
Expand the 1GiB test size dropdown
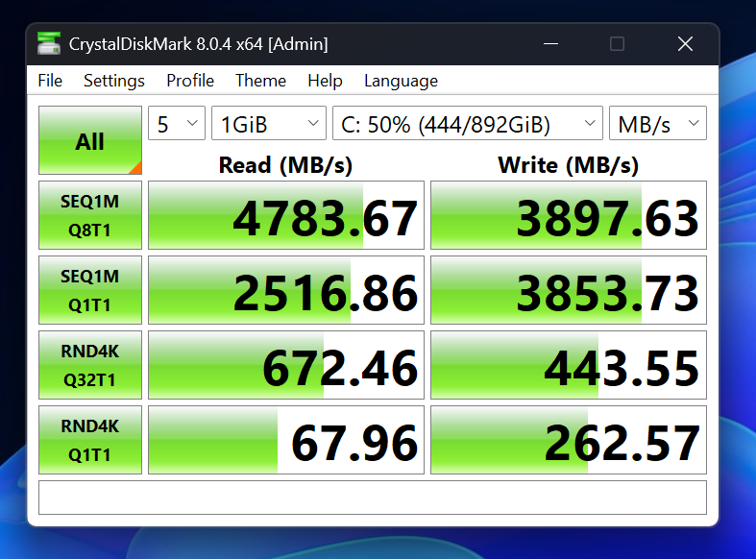(269, 123)
